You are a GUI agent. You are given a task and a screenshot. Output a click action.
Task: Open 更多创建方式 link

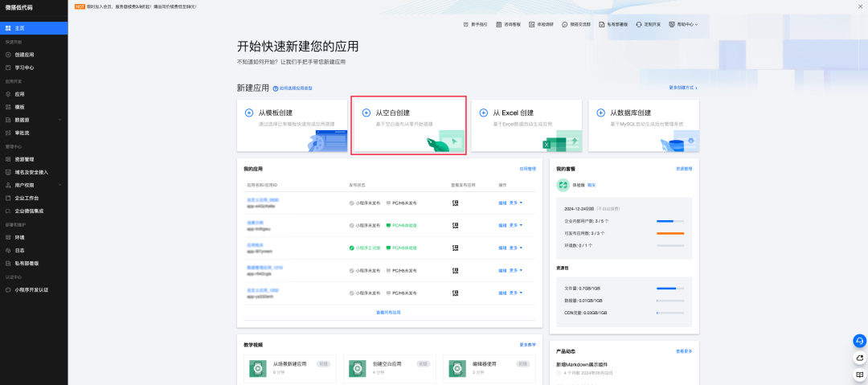(683, 88)
